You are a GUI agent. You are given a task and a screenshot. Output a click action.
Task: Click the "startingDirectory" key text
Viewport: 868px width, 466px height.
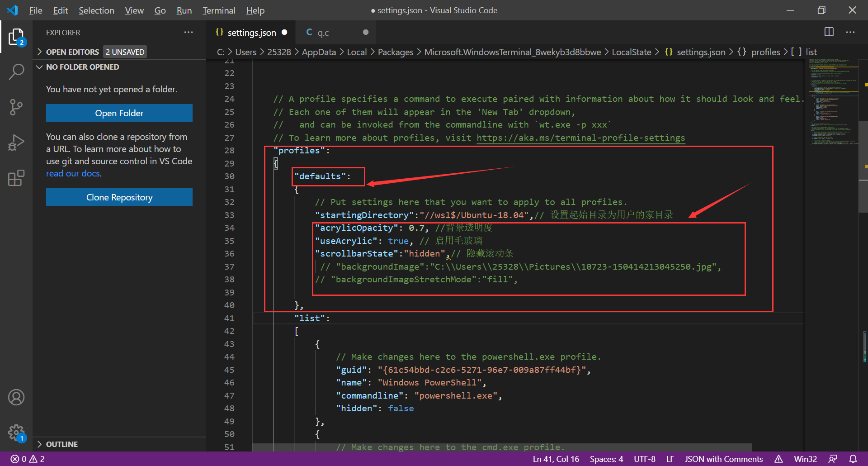pos(364,215)
